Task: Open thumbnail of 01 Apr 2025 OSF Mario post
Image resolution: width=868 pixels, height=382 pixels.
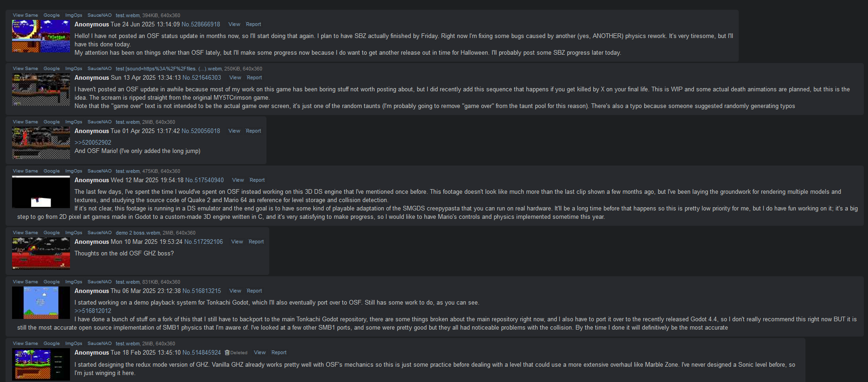Action: (41, 143)
